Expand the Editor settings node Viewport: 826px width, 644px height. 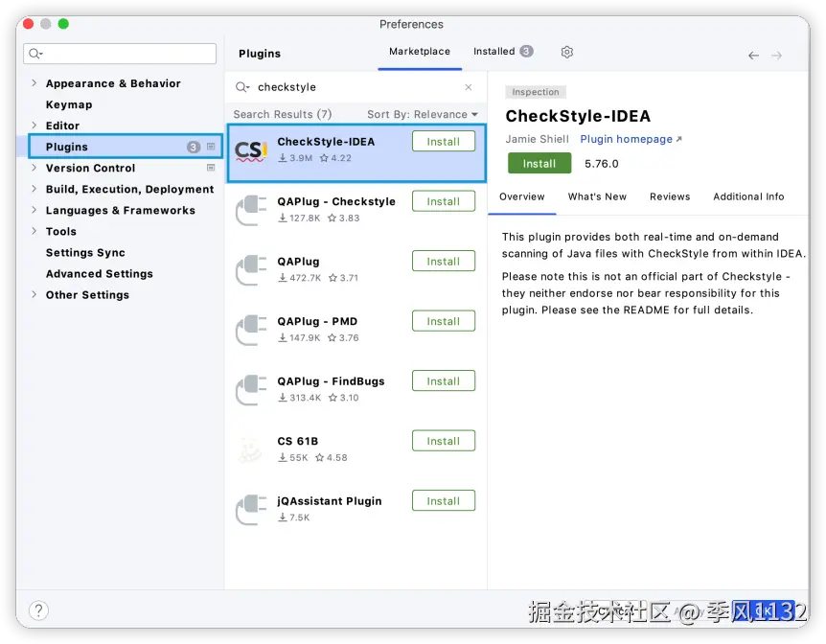pyautogui.click(x=34, y=125)
